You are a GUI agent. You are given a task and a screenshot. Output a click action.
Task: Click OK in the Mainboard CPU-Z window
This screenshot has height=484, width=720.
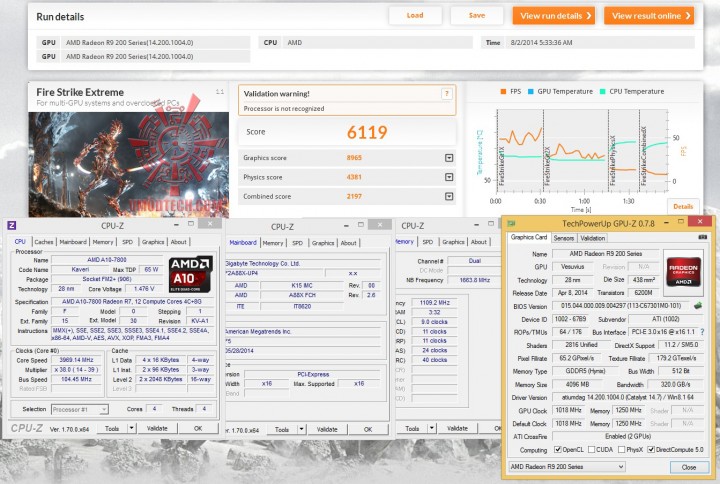(x=368, y=429)
